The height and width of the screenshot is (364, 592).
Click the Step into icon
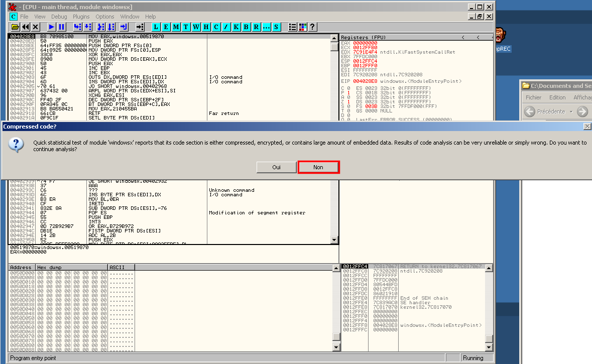pos(77,27)
